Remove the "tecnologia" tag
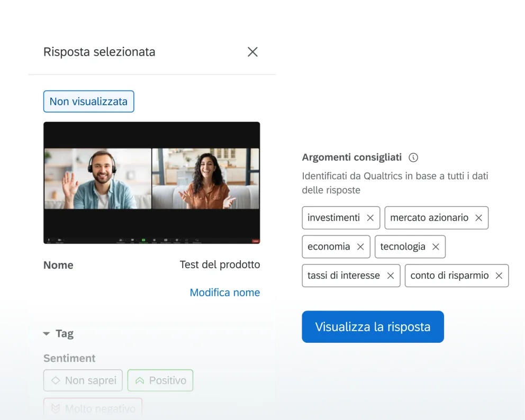The width and height of the screenshot is (525, 420). pos(435,246)
